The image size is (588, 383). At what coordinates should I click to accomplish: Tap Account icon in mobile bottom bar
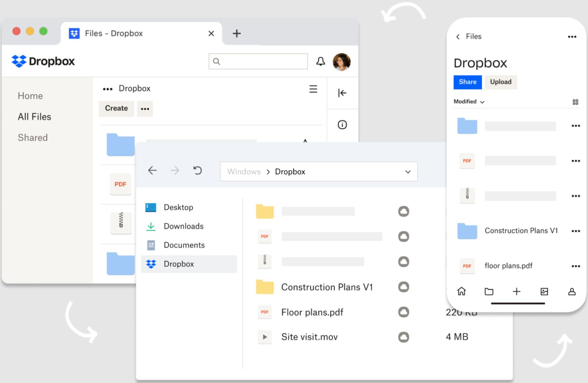tap(572, 292)
